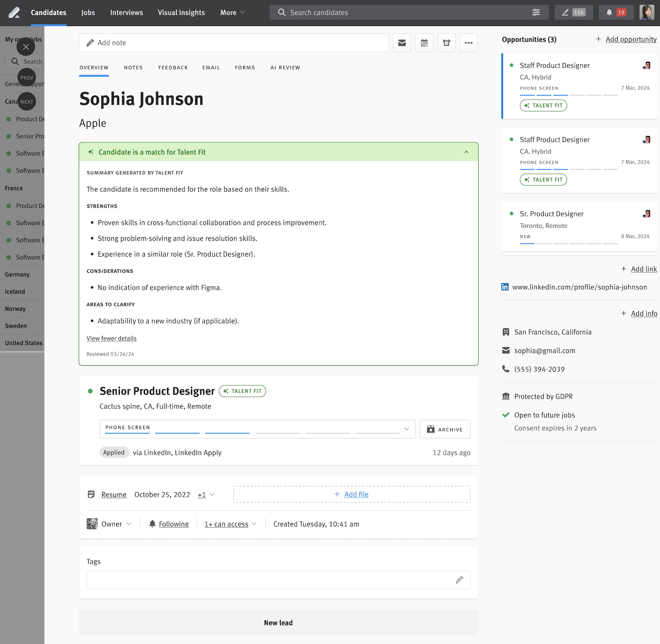The height and width of the screenshot is (644, 660).
Task: Switch to the AI Review tab
Action: click(285, 68)
